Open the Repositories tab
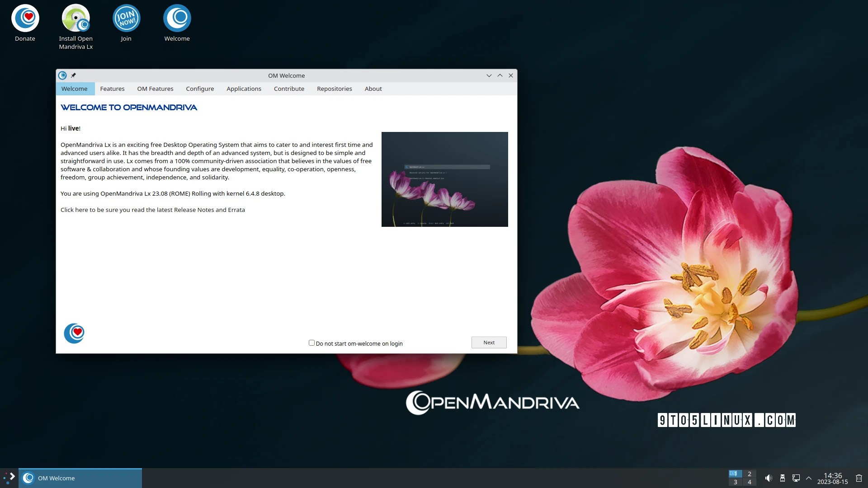 334,89
